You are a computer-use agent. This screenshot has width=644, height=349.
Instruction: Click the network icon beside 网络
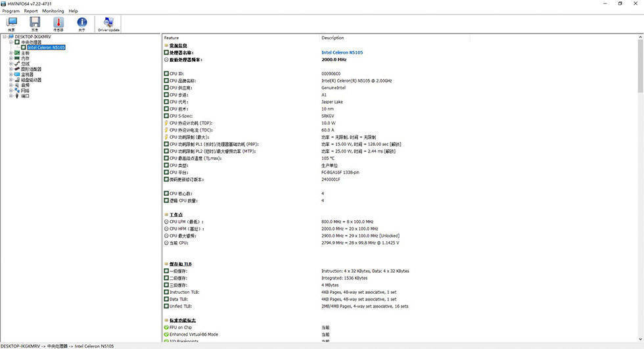[x=17, y=90]
